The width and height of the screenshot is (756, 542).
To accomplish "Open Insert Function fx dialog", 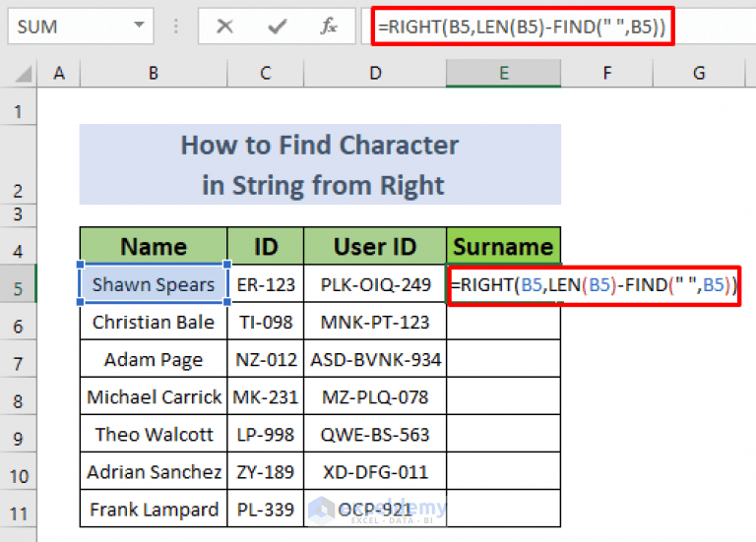I will pos(329,26).
